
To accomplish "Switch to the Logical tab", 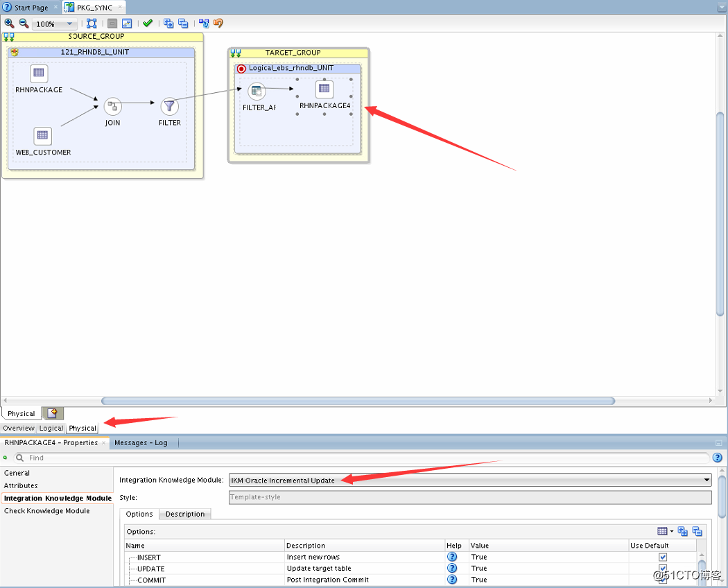I will pyautogui.click(x=51, y=428).
